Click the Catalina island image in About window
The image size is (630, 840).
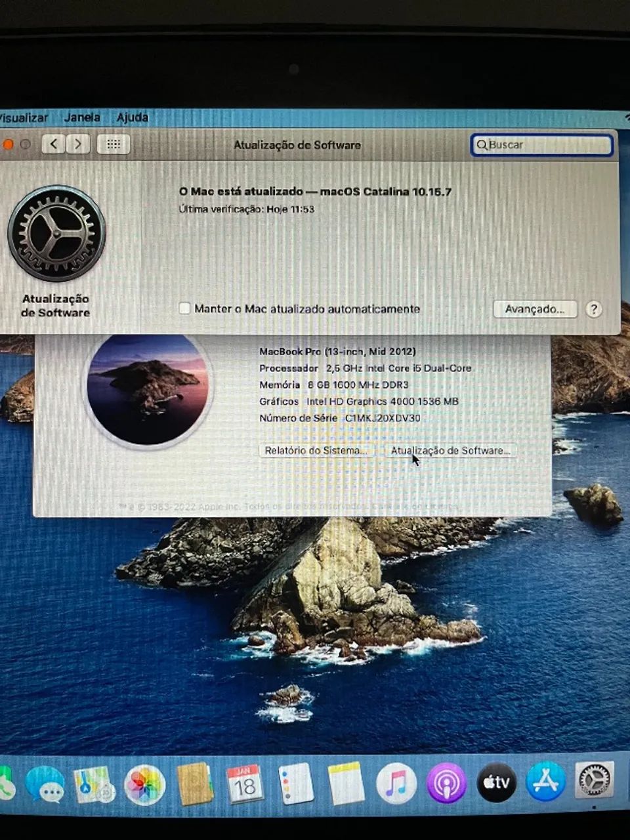coord(147,389)
